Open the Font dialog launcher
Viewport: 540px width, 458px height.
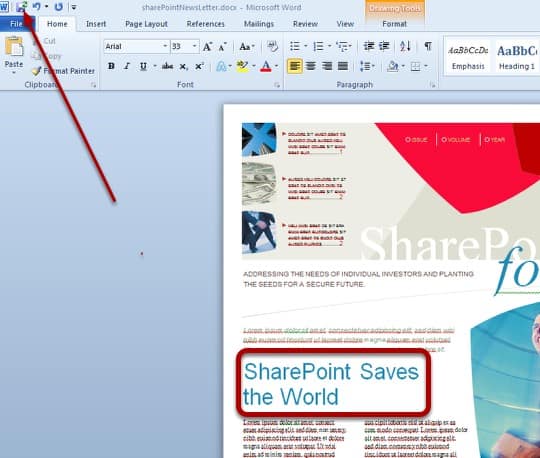tap(277, 85)
